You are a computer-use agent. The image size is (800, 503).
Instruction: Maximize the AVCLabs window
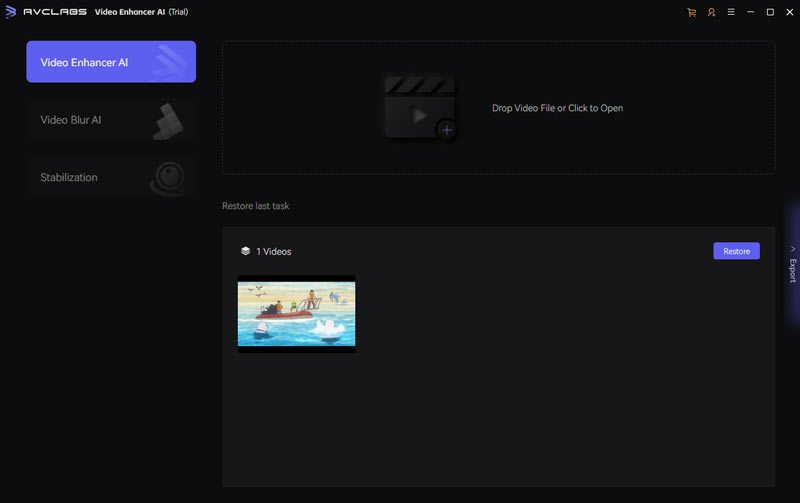point(770,12)
